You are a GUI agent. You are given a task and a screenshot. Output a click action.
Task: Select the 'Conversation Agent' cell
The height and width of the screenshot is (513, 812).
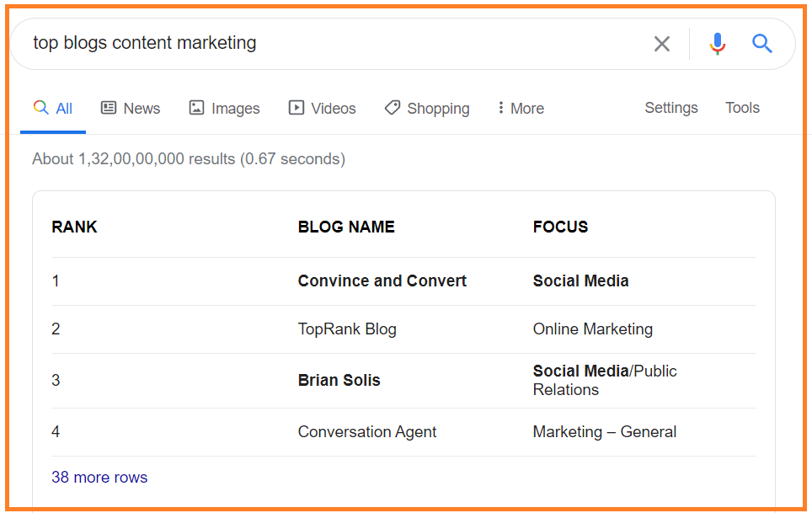(367, 432)
